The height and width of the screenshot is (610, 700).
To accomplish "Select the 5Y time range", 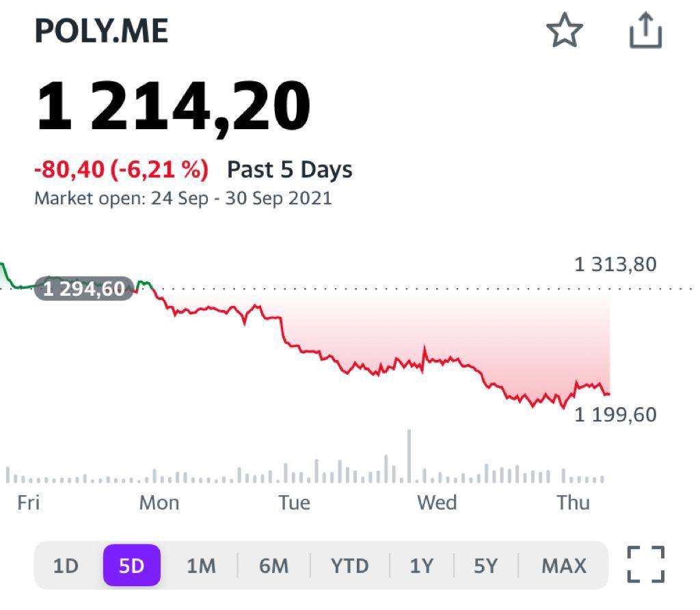I will point(485,566).
